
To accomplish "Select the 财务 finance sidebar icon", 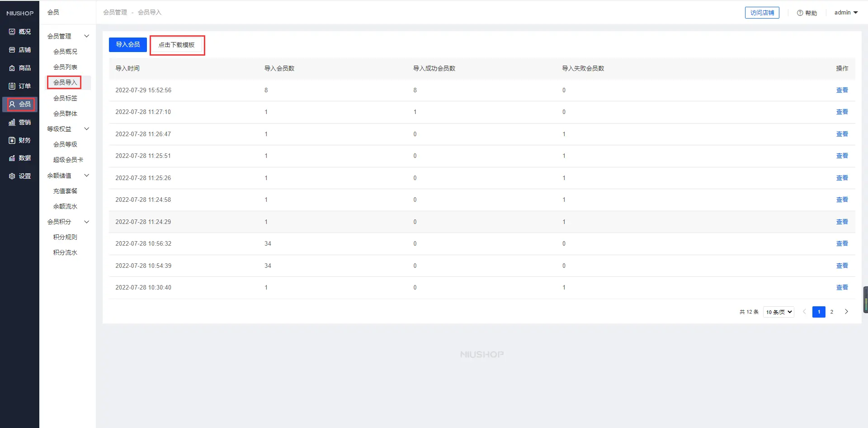I will tap(12, 140).
